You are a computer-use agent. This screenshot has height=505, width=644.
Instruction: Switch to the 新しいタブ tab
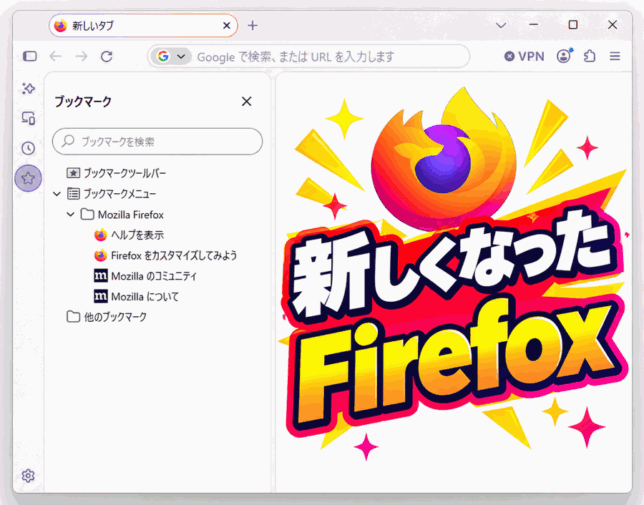(x=143, y=25)
